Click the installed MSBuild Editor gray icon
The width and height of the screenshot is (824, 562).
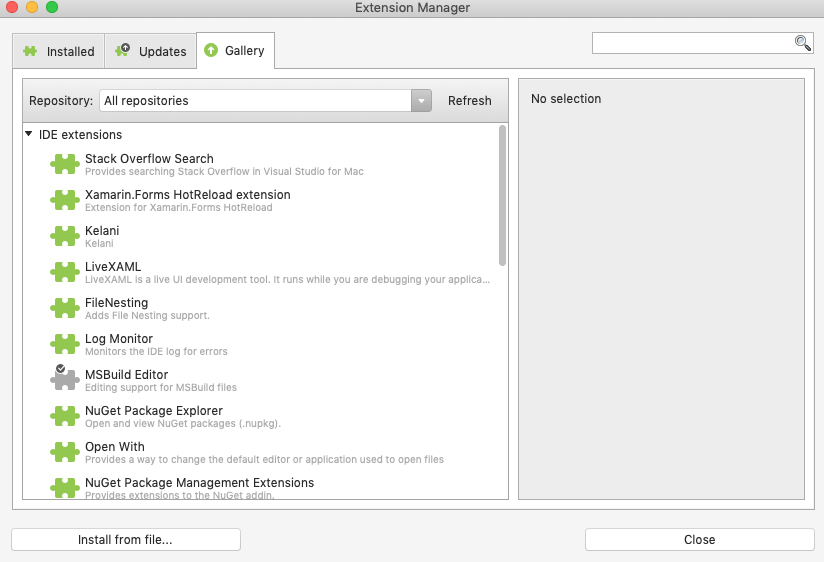coord(65,380)
